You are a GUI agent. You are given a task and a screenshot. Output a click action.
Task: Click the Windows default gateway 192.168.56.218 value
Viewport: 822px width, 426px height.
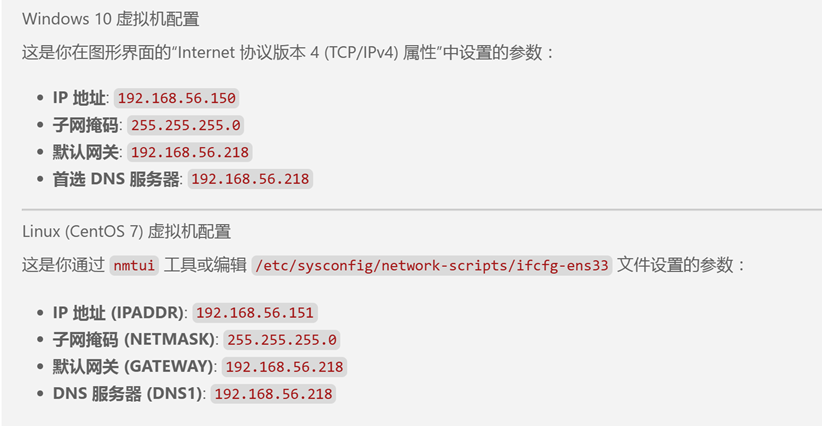pos(190,152)
